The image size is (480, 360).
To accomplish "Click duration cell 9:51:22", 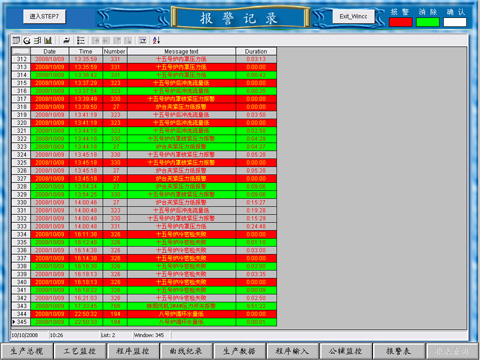I will 256,306.
